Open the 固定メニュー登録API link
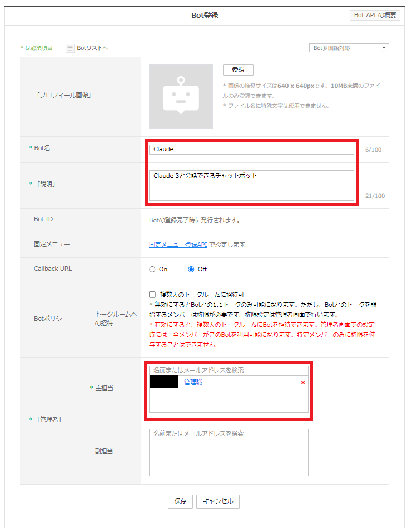The width and height of the screenshot is (407, 532). tap(178, 245)
